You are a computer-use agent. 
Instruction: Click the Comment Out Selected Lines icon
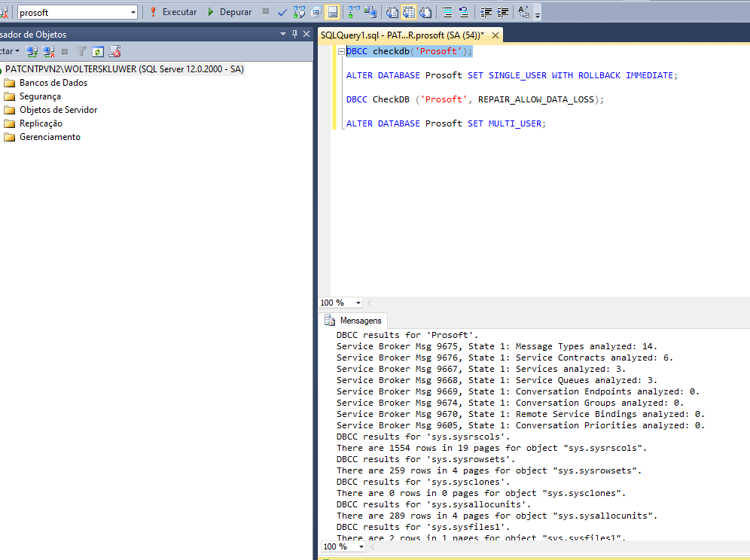447,12
